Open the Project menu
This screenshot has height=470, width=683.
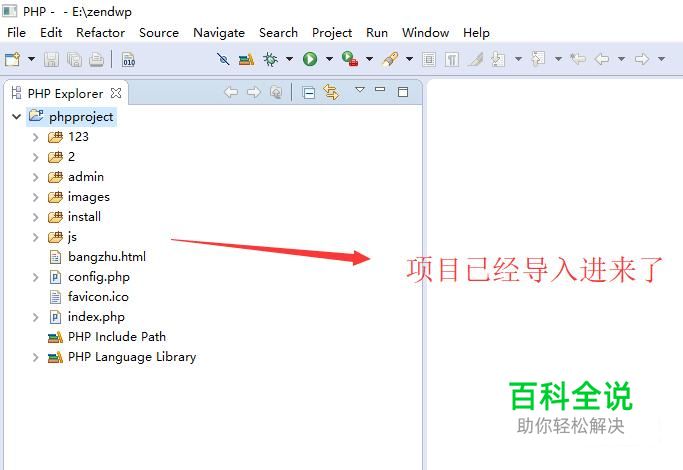332,33
